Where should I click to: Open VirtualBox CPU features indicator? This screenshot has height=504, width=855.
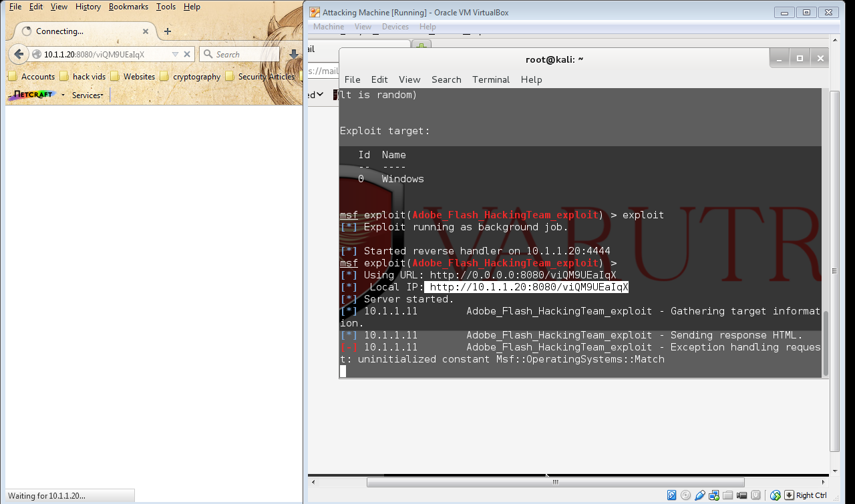point(755,495)
